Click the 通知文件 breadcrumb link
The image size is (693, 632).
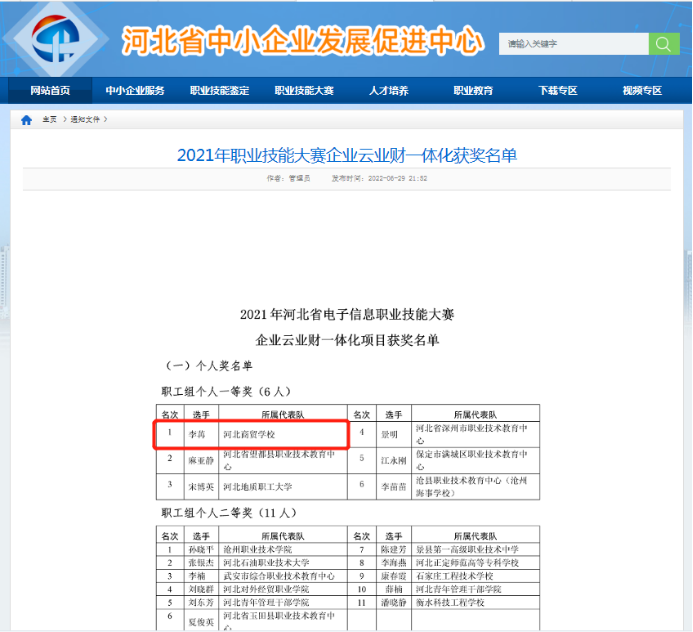click(85, 119)
